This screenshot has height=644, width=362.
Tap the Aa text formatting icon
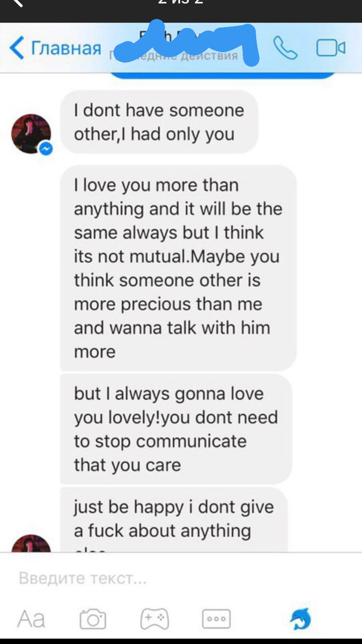pos(31,619)
